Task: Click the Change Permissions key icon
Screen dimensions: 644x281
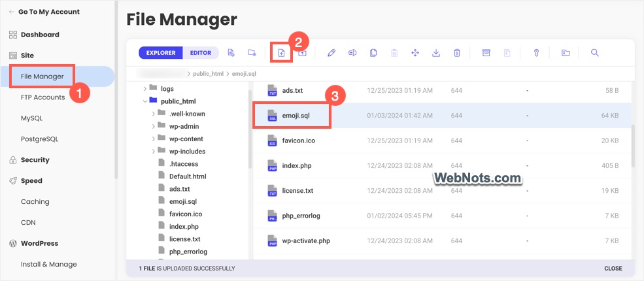Action: pyautogui.click(x=536, y=52)
